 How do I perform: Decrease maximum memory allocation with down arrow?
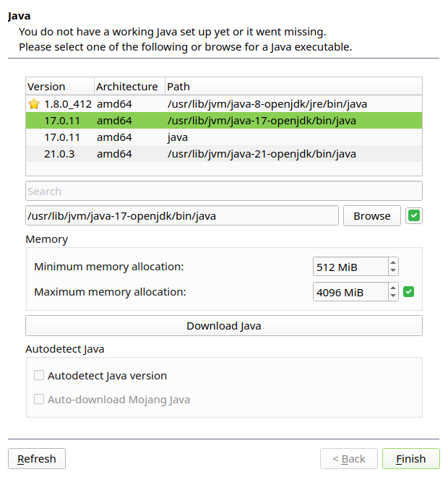click(393, 296)
